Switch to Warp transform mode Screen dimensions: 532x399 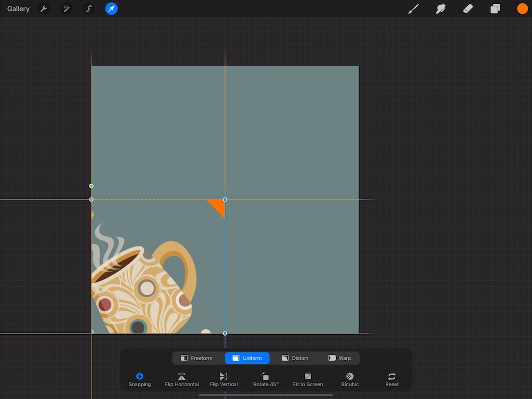point(339,358)
